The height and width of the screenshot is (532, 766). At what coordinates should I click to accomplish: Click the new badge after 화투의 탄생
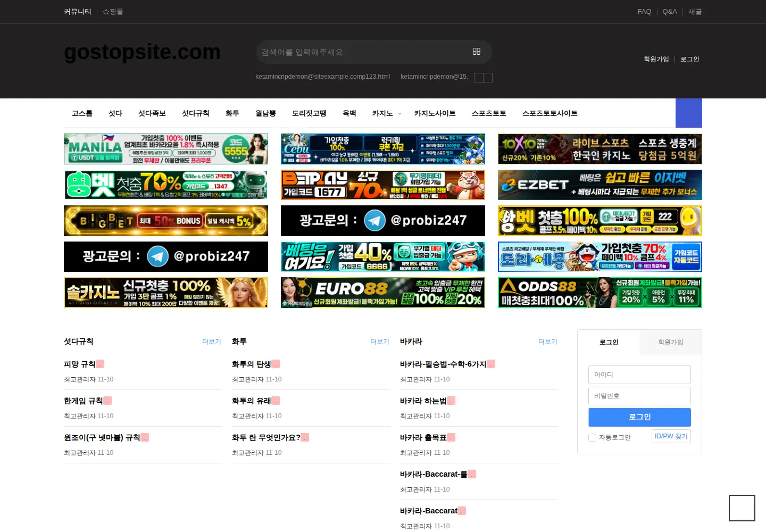tap(276, 364)
